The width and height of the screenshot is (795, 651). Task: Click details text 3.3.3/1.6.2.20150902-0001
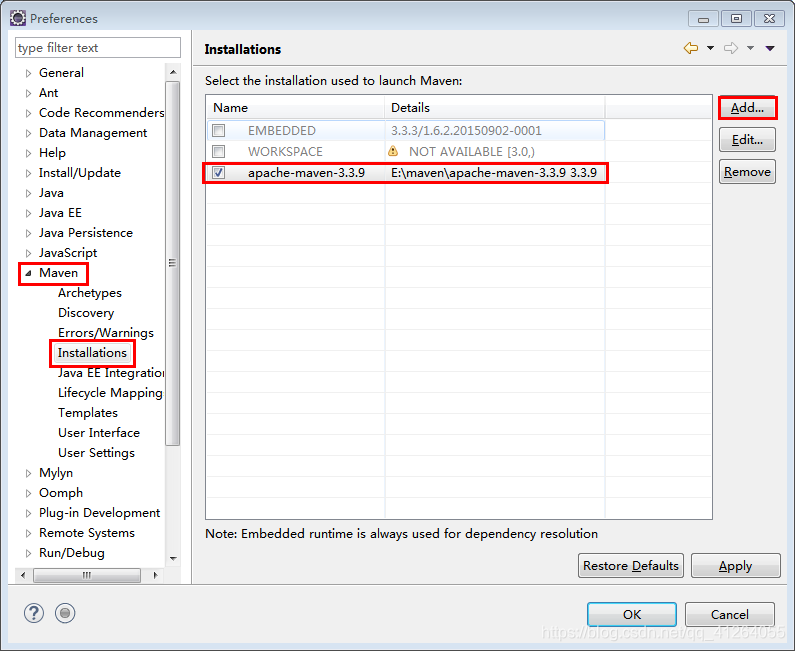click(466, 131)
